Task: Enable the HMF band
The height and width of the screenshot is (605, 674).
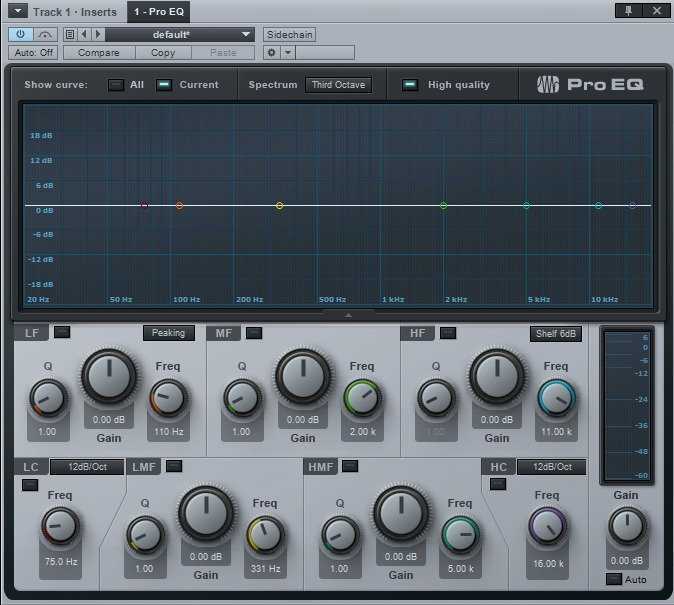Action: click(350, 466)
